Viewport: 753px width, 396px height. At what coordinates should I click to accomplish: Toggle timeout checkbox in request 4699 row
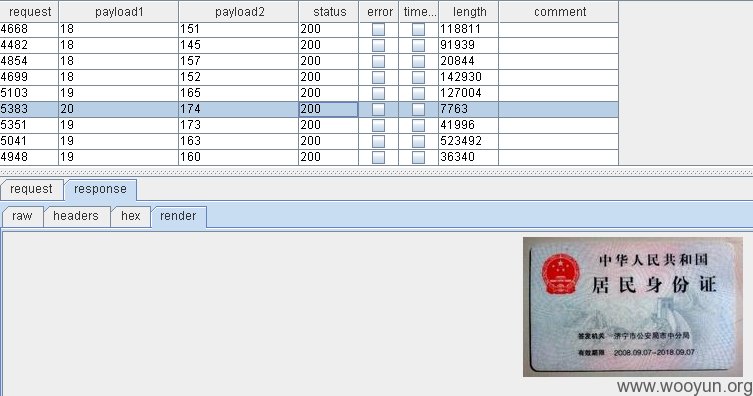[418, 77]
